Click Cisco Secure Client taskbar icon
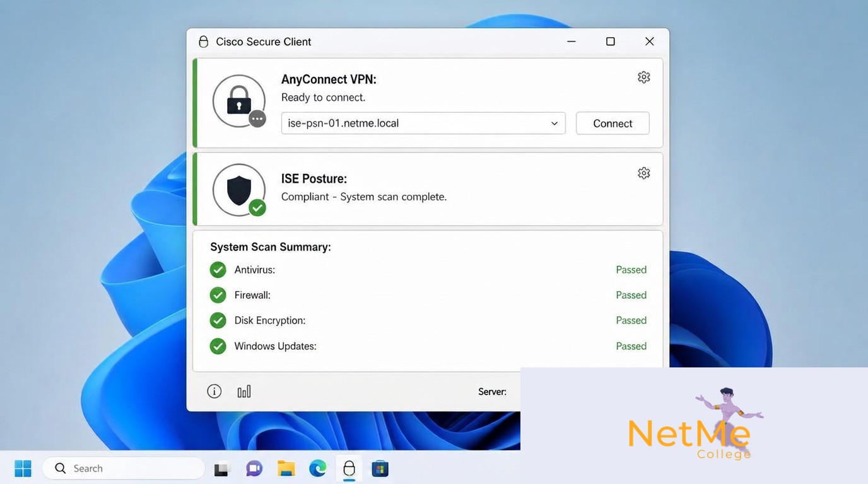Image resolution: width=868 pixels, height=484 pixels. (349, 468)
